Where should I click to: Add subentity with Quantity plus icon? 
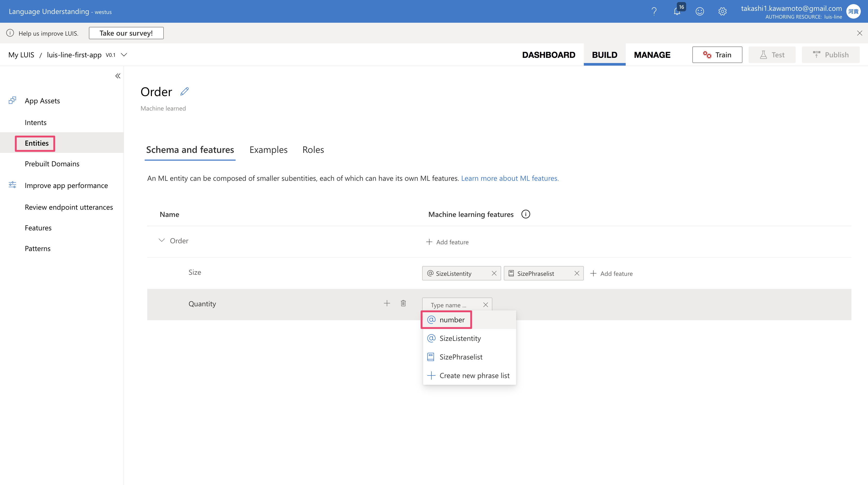pos(387,303)
